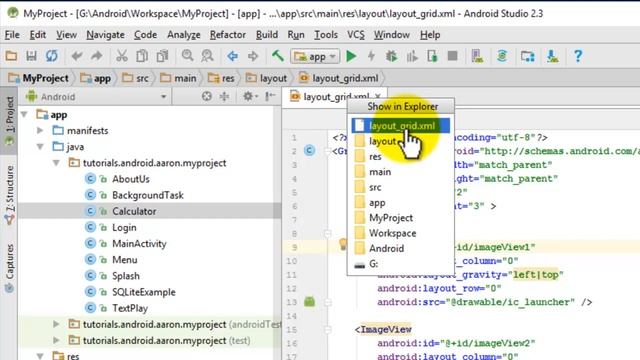Expand the manifests folder
The image size is (640, 360).
(x=40, y=131)
